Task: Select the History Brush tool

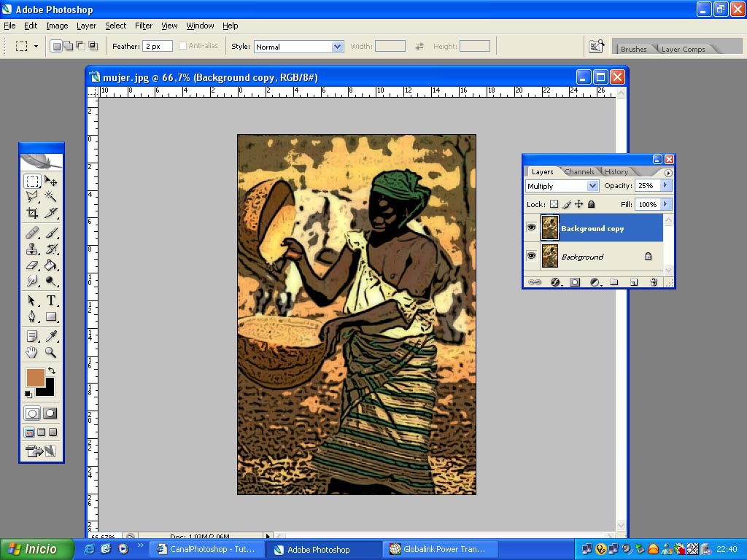Action: click(50, 249)
